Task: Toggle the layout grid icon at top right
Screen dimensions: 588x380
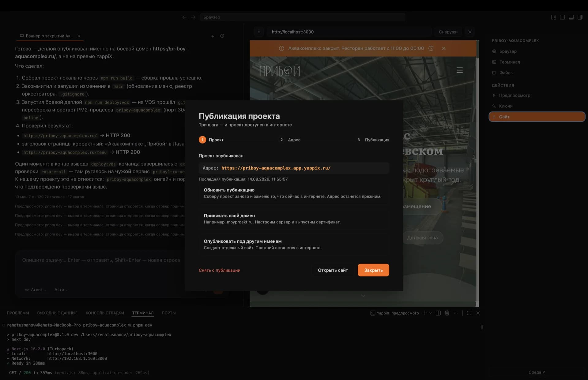Action: pos(553,17)
